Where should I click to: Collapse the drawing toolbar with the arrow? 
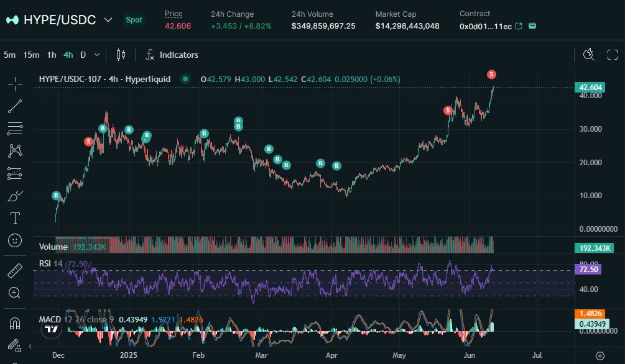coord(30,346)
